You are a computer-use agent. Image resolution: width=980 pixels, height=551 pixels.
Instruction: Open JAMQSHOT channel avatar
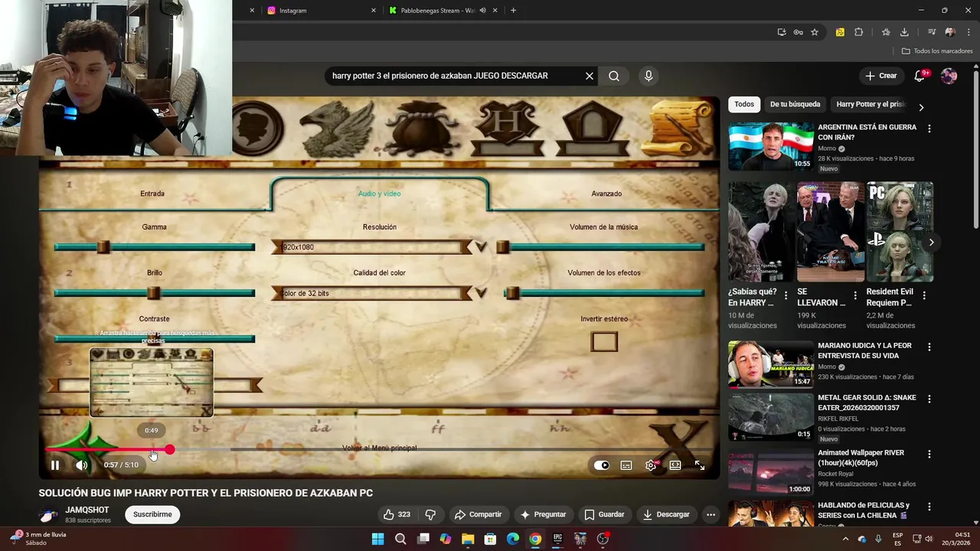[49, 515]
